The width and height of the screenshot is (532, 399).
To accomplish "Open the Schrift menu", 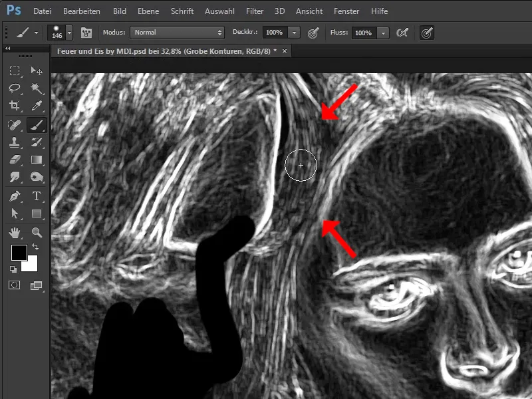I will (182, 11).
